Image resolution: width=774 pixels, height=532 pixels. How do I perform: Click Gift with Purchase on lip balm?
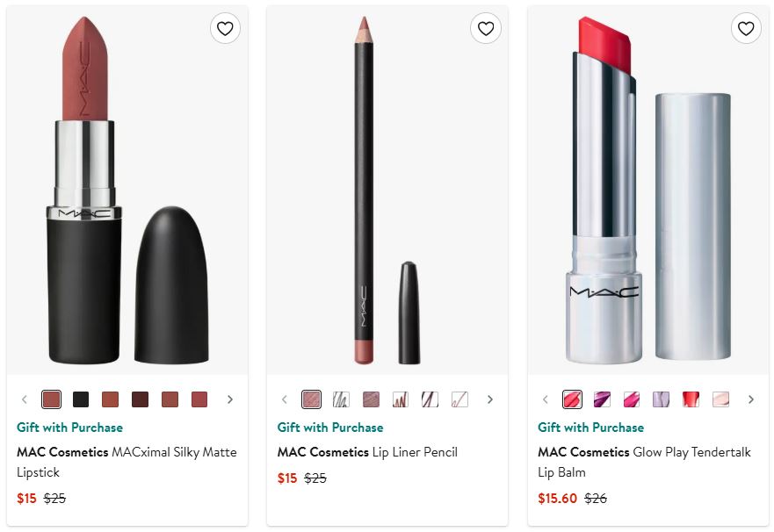pos(590,428)
